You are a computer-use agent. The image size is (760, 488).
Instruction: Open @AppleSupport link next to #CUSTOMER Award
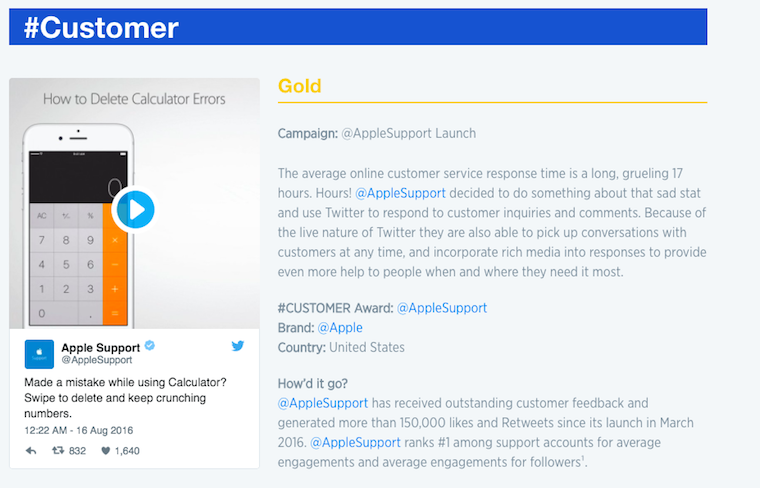click(x=442, y=308)
